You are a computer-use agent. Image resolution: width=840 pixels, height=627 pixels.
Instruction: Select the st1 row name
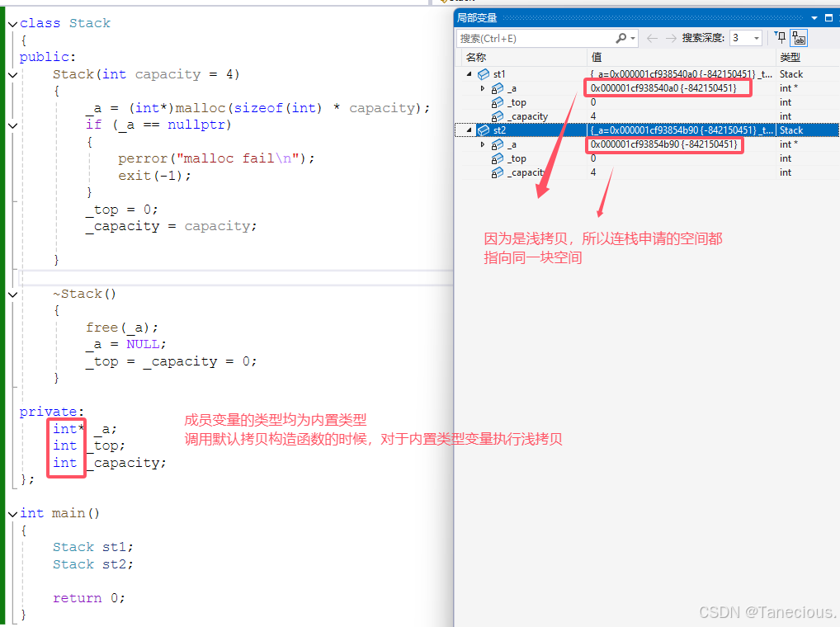point(499,74)
